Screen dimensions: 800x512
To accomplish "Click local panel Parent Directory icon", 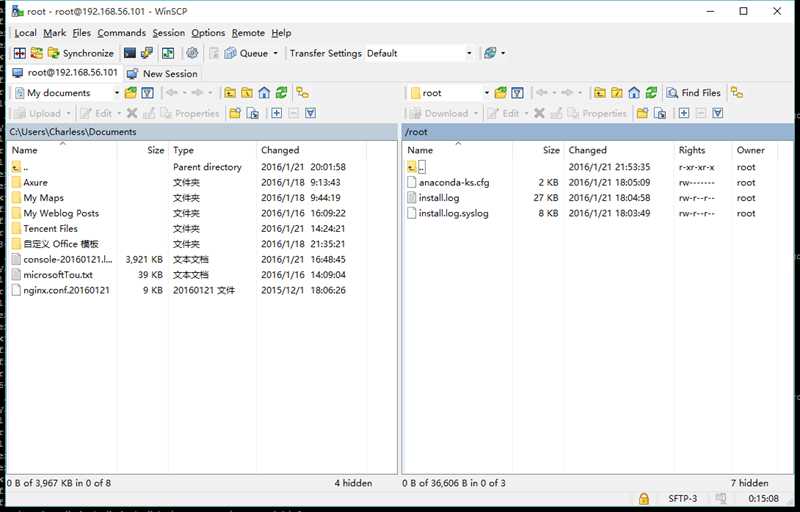I will (x=230, y=93).
